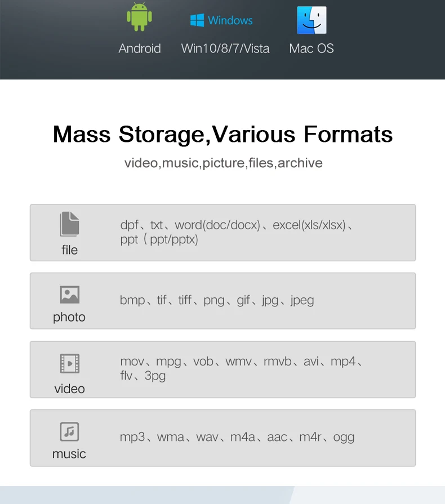Click the Mass Storage, Various Formats heading

[x=222, y=135]
